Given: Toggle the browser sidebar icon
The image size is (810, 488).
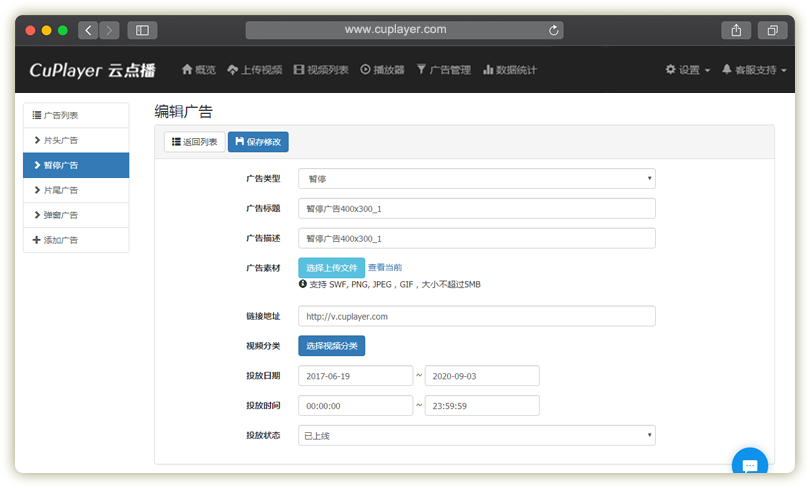Looking at the screenshot, I should click(142, 30).
